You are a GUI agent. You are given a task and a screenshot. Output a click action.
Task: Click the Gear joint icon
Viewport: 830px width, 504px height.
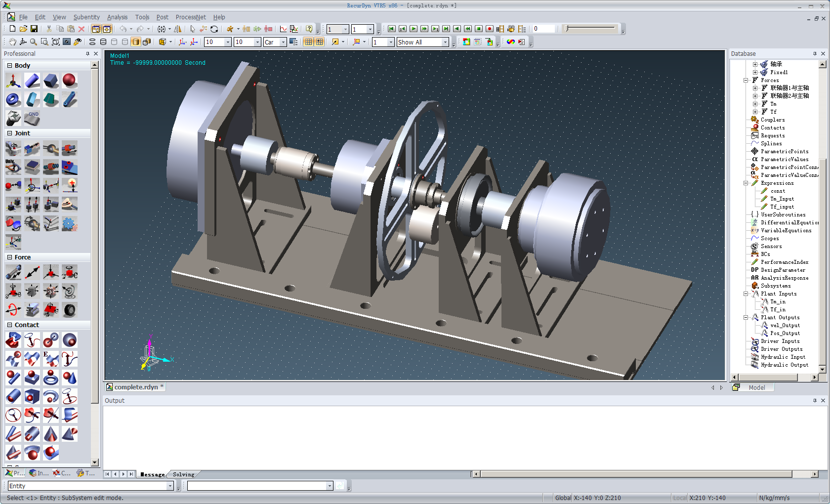pyautogui.click(x=70, y=224)
